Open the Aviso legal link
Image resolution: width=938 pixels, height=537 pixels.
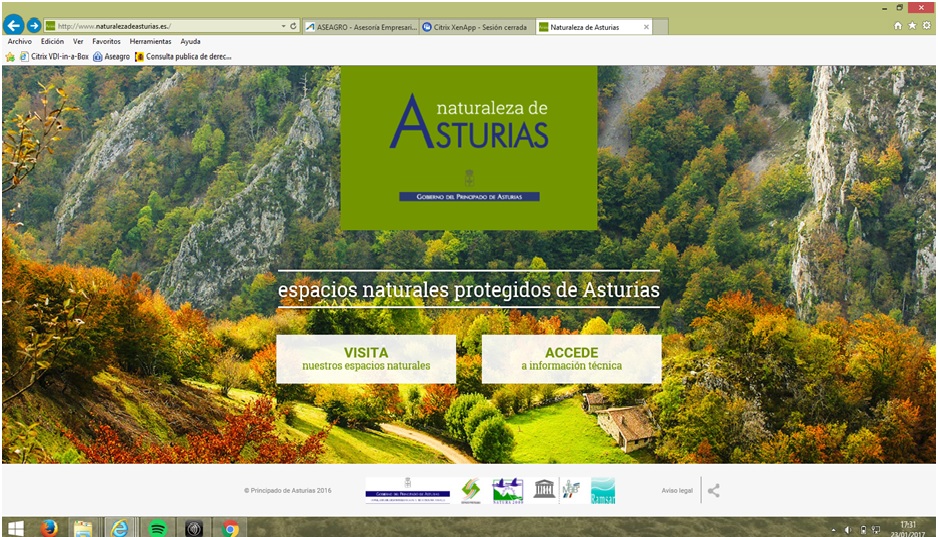click(677, 491)
